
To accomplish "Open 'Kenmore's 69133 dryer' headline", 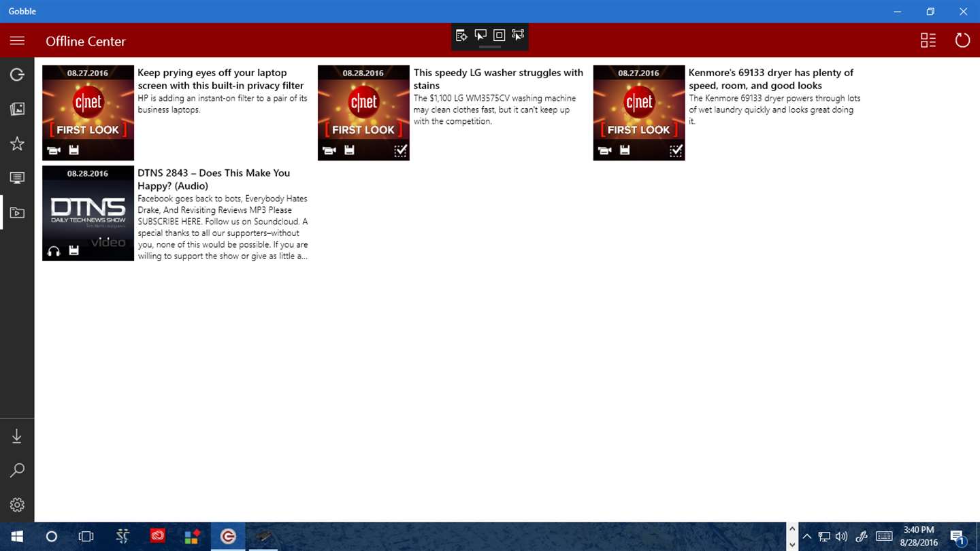I will tap(771, 79).
